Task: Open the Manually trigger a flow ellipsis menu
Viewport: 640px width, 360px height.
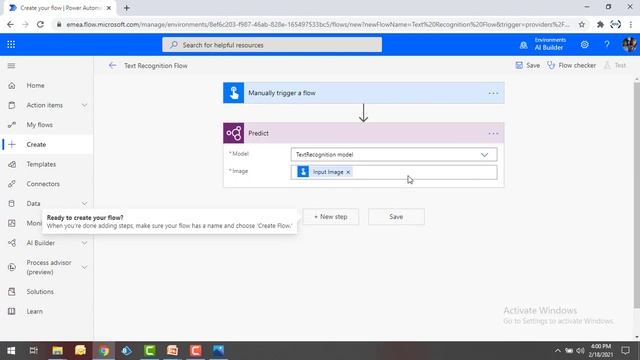Action: tap(493, 93)
